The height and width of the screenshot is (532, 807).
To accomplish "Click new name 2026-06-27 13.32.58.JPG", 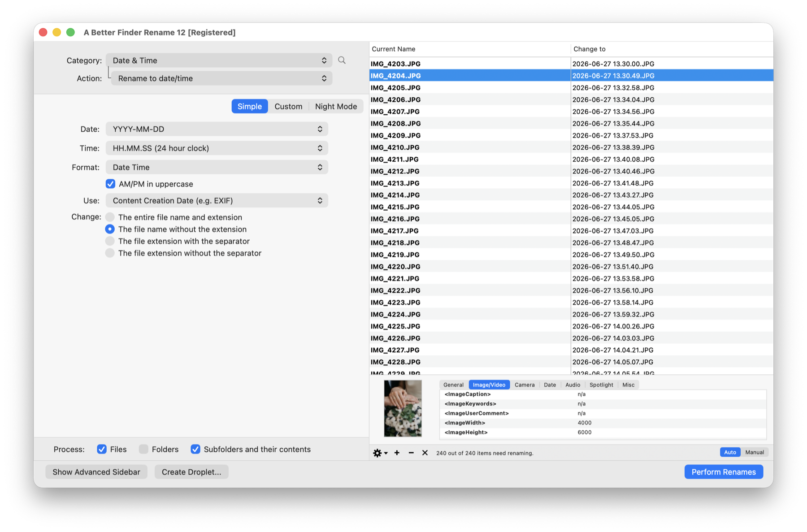I will pyautogui.click(x=613, y=88).
